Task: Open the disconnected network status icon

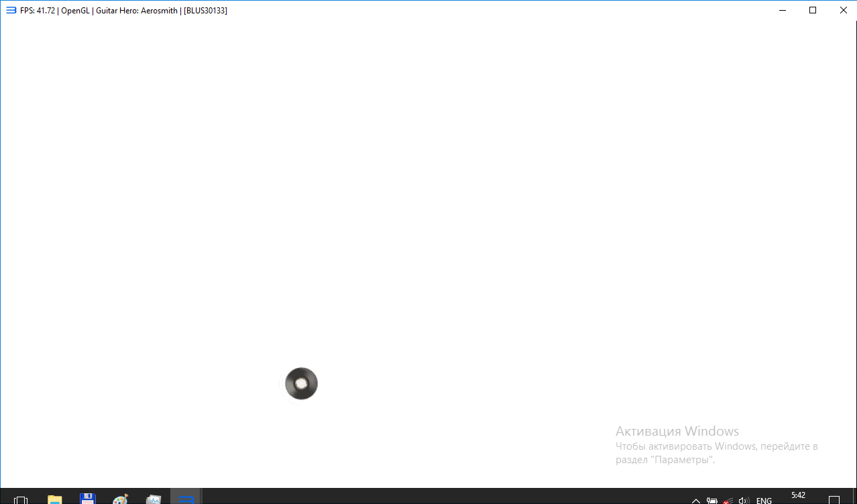Action: [x=728, y=500]
